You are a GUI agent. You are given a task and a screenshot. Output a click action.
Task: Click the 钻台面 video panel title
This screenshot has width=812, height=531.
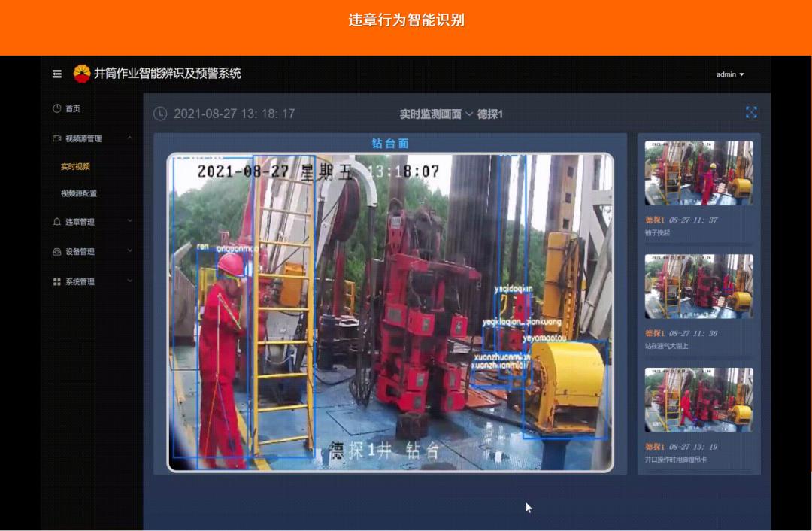coord(390,144)
